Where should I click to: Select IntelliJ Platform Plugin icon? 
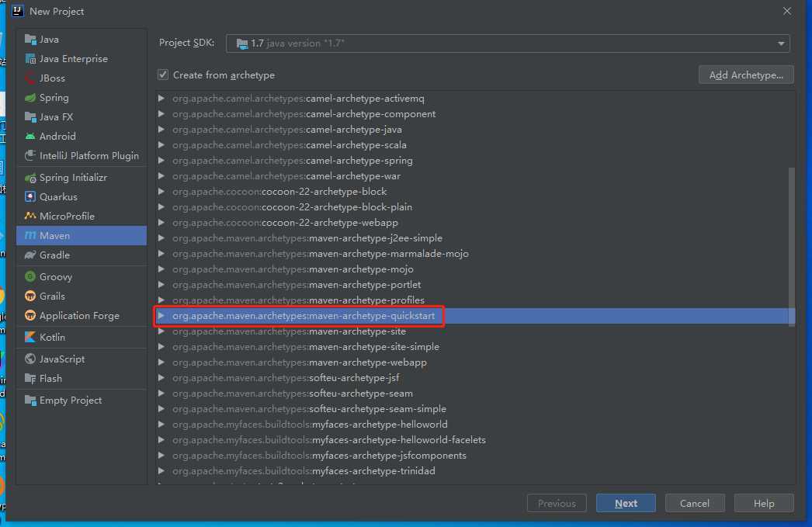point(30,156)
